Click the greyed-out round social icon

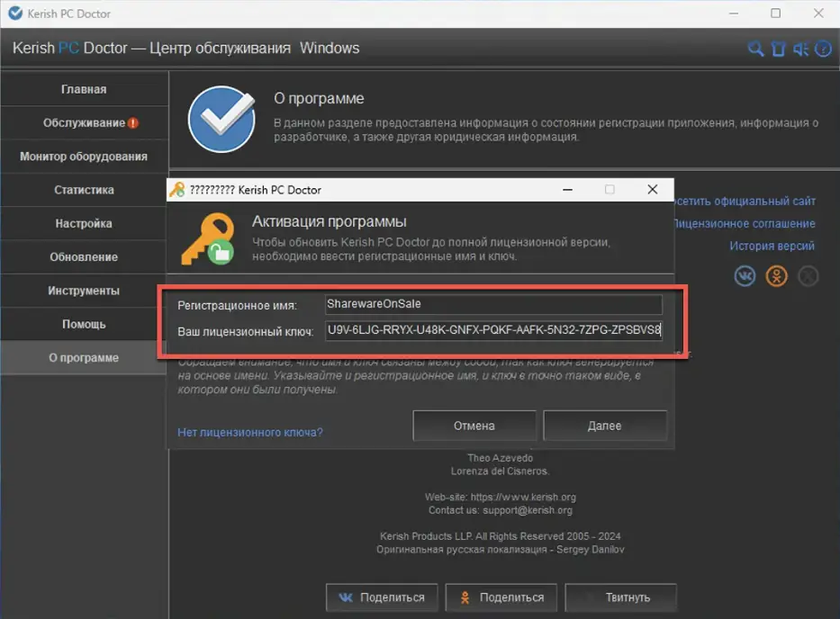pos(808,276)
